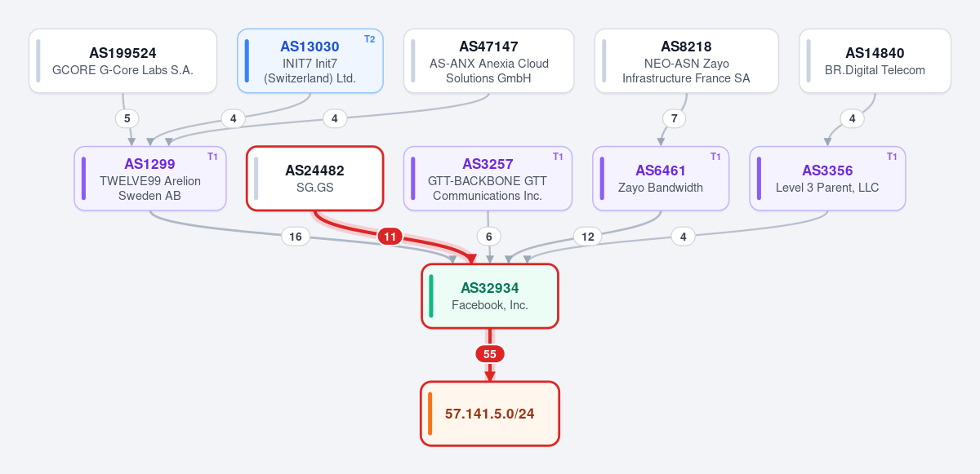Open the AS3257 GTT-BACKBONE node
Image resolution: width=980 pixels, height=474 pixels.
(x=488, y=179)
